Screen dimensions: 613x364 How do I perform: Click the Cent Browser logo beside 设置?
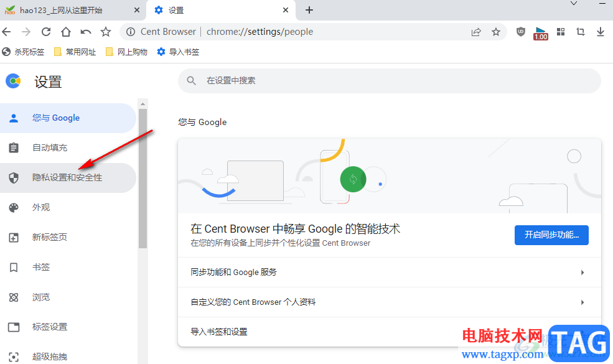(13, 81)
